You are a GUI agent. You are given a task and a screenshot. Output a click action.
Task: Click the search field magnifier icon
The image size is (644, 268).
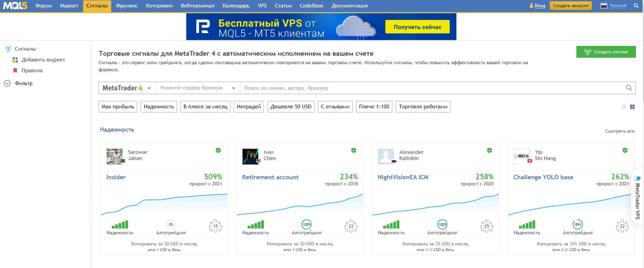[629, 88]
